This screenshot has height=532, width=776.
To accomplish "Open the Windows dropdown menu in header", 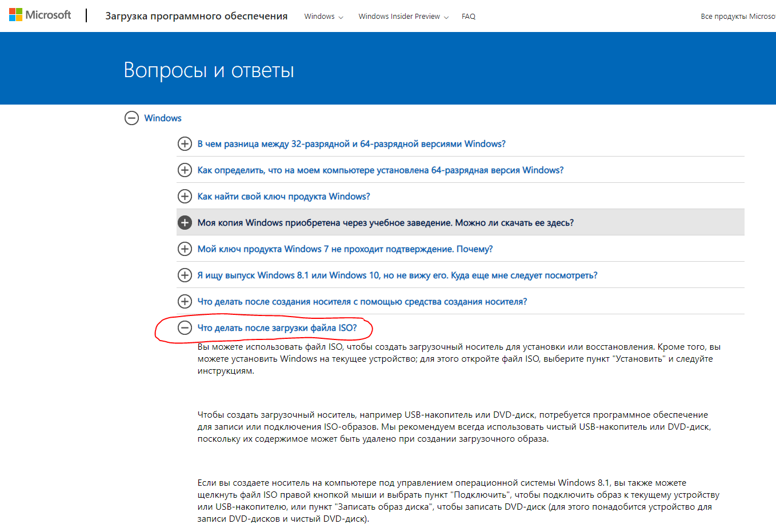I will tap(323, 17).
